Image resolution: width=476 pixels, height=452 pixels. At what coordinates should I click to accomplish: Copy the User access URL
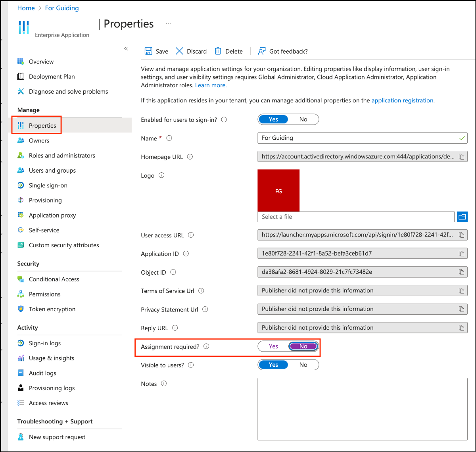click(x=461, y=235)
